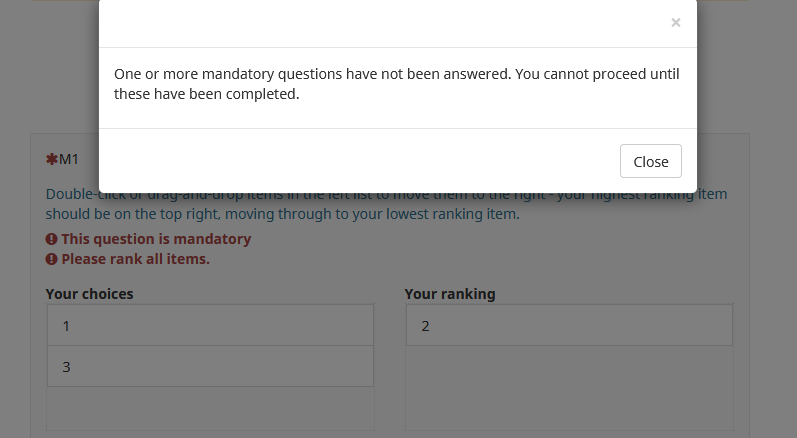This screenshot has height=438, width=797.
Task: Click the blank header area of the dialog
Action: coord(380,23)
